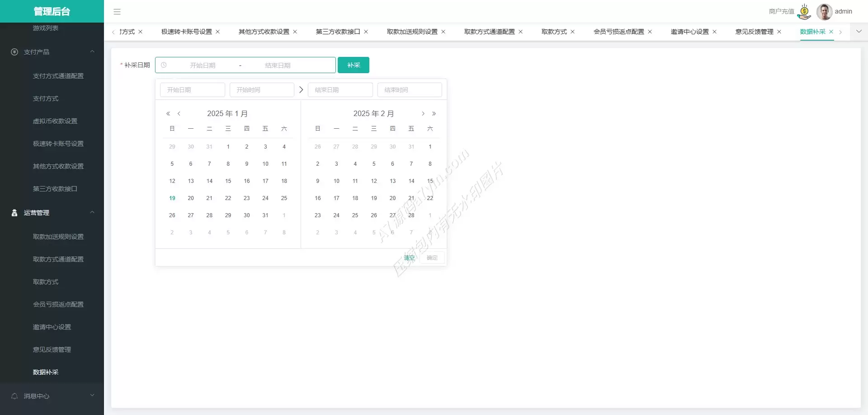Go to next month in calendar

click(423, 114)
